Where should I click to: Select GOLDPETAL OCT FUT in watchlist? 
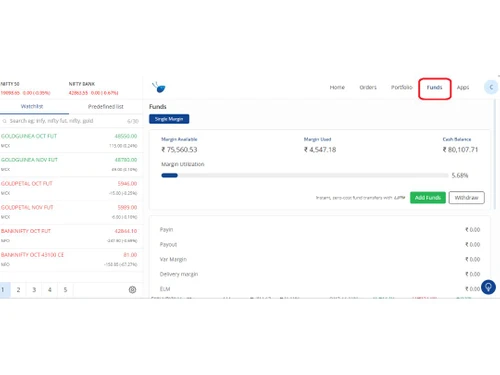click(x=70, y=188)
